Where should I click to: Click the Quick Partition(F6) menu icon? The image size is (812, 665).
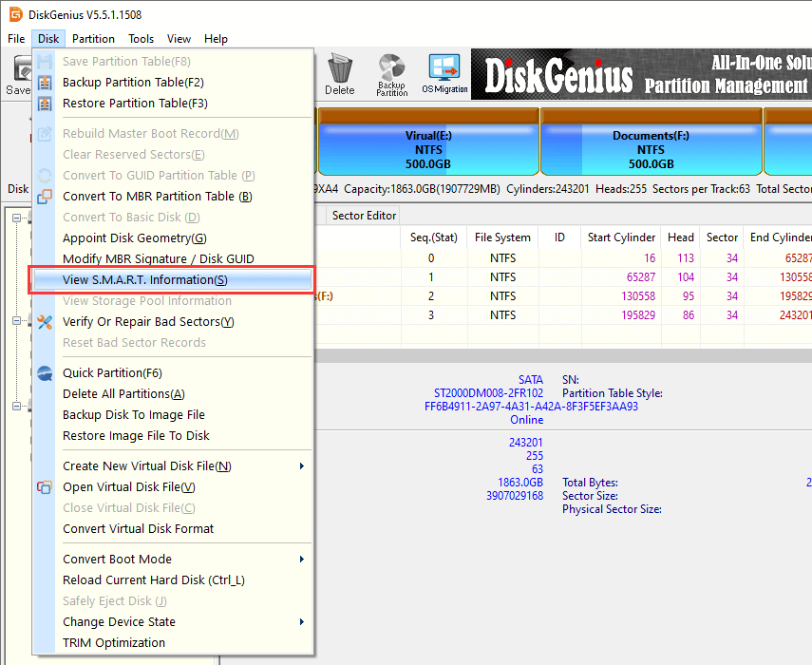pyautogui.click(x=45, y=373)
